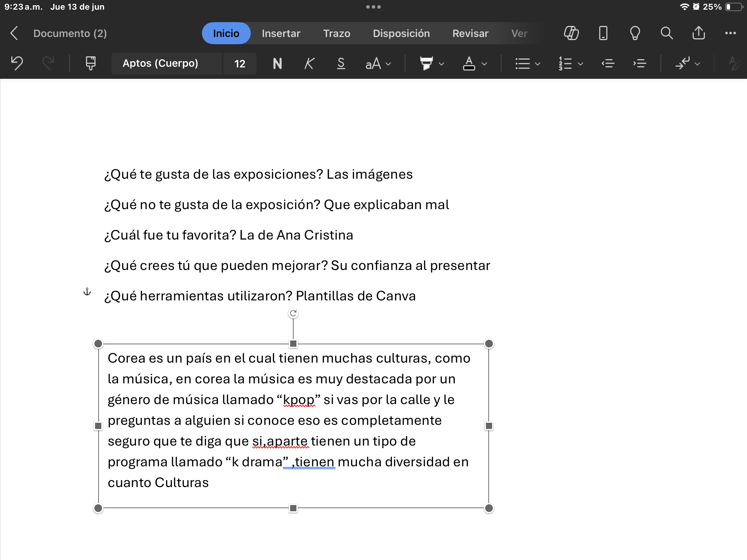Viewport: 747px width, 560px height.
Task: Tap the undo arrow icon
Action: pyautogui.click(x=17, y=63)
